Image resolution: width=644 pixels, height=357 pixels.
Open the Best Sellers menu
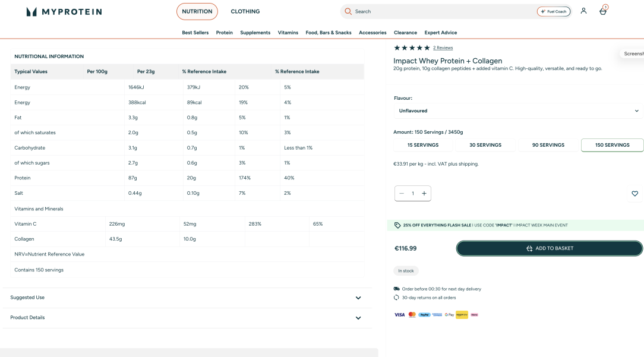195,33
